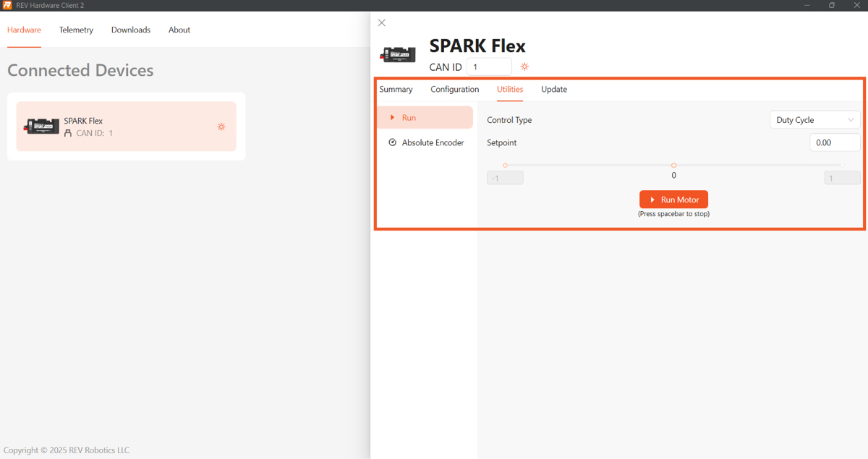The height and width of the screenshot is (459, 868).
Task: Click the setpoint slider center handle
Action: pos(673,166)
